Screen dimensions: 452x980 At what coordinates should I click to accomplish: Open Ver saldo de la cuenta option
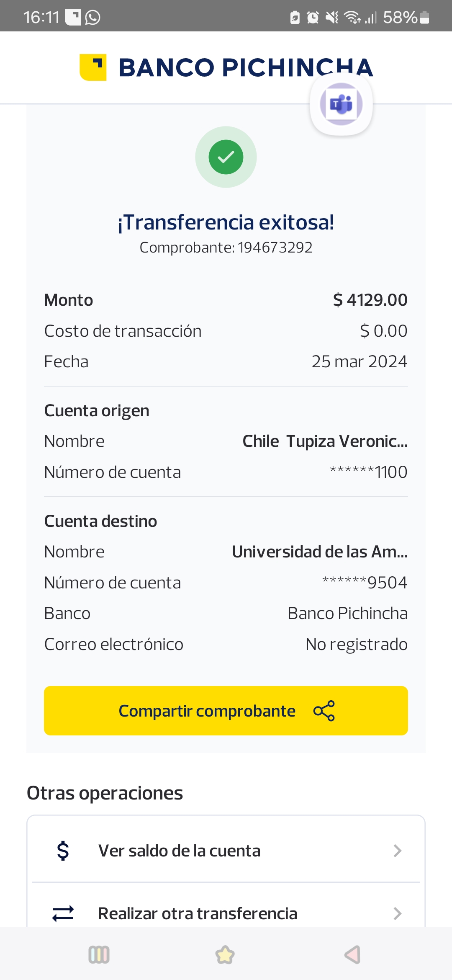pyautogui.click(x=179, y=851)
